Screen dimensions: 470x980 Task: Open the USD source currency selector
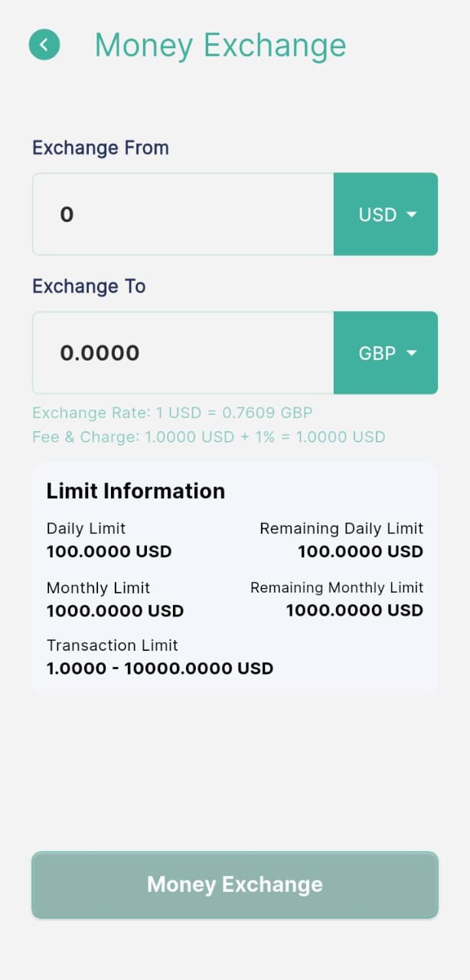point(385,214)
